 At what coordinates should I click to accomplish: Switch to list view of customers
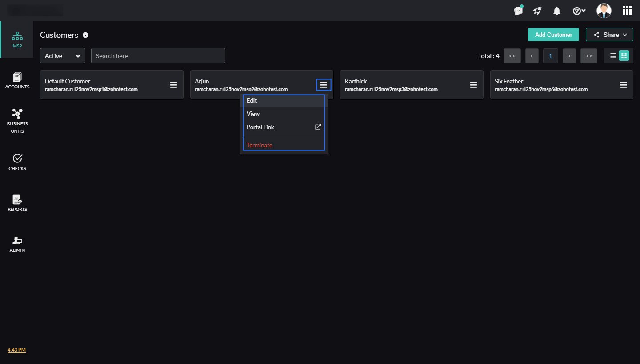(x=612, y=55)
